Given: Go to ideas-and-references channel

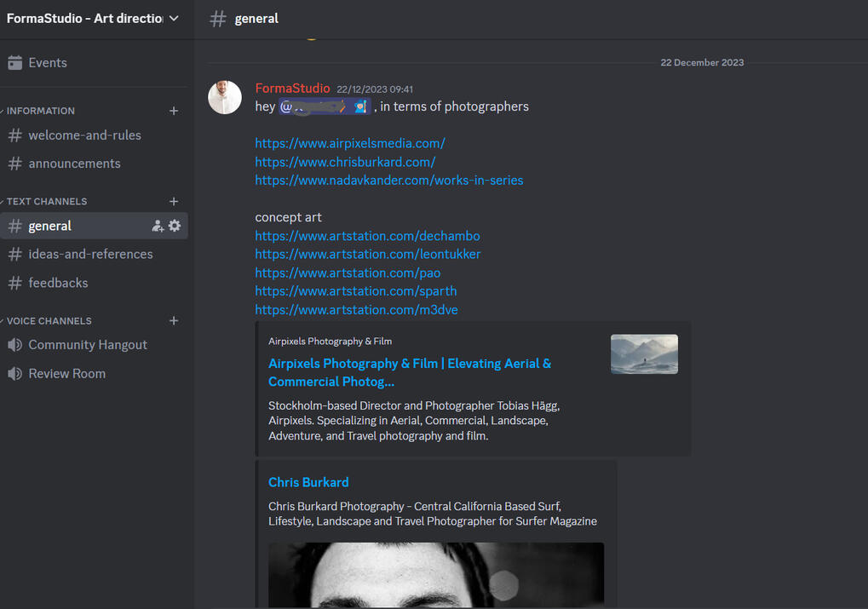Looking at the screenshot, I should 90,255.
